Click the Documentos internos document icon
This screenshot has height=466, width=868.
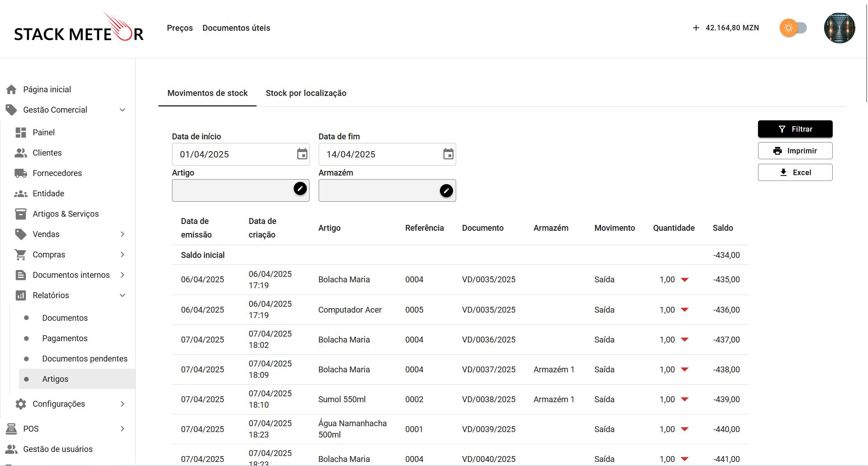(21, 275)
